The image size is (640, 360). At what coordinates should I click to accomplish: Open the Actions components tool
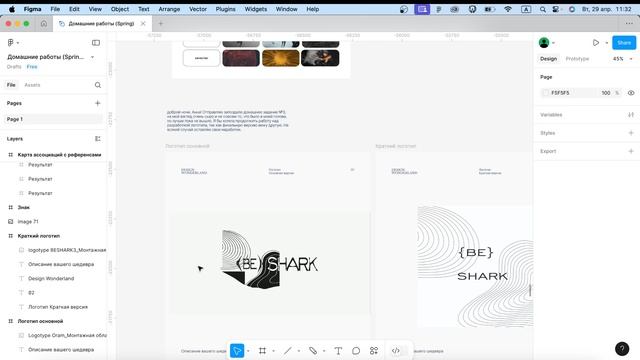(x=374, y=351)
